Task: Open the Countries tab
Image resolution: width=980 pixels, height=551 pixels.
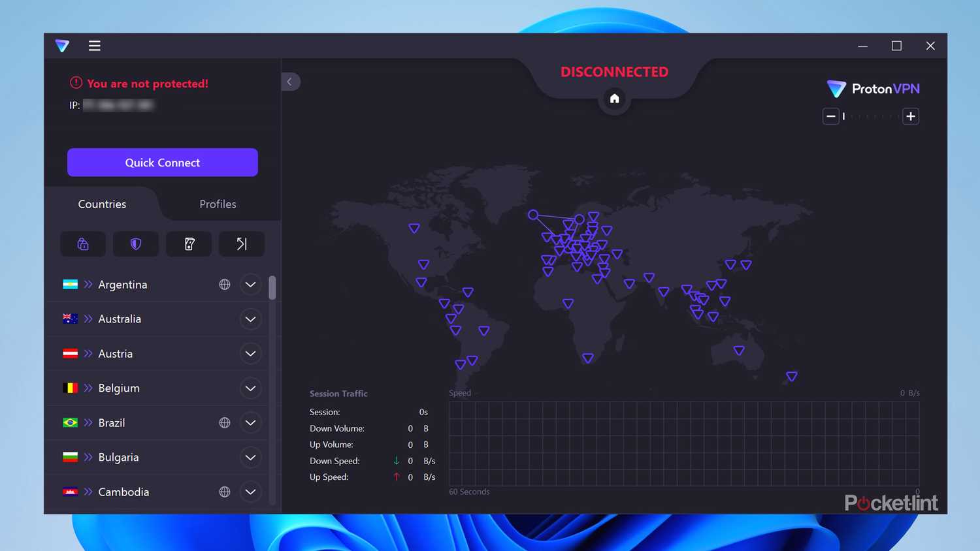Action: 102,204
